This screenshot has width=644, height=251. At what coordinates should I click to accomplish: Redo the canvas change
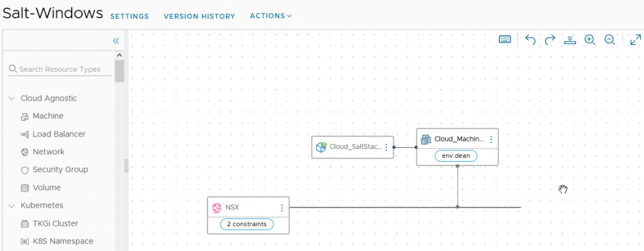click(x=550, y=40)
